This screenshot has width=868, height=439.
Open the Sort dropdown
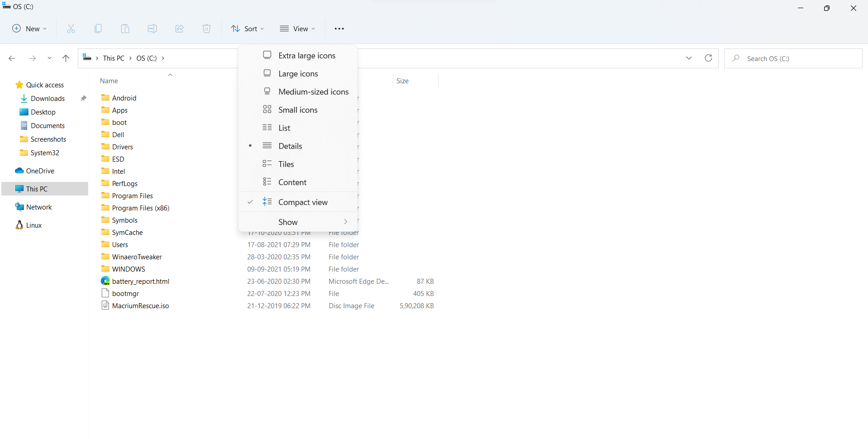[x=248, y=29]
